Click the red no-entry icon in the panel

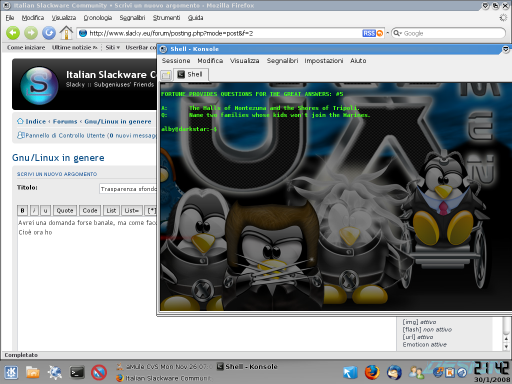click(99, 373)
